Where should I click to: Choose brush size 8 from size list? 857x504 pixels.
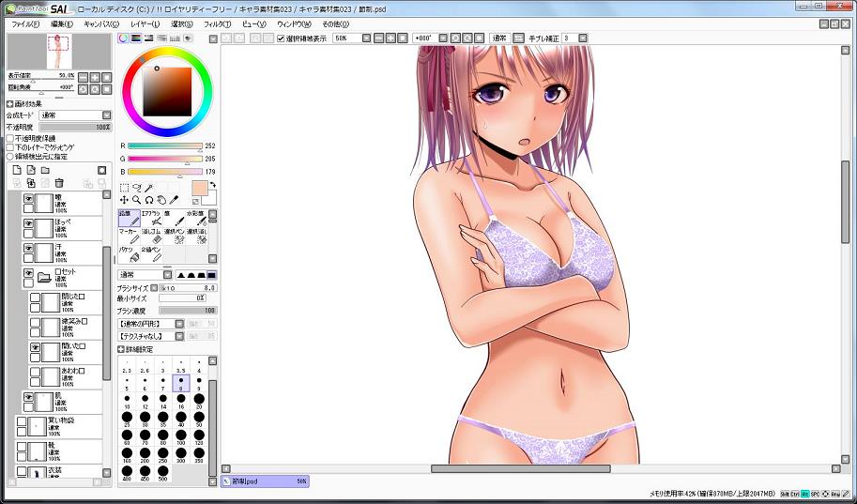[181, 383]
